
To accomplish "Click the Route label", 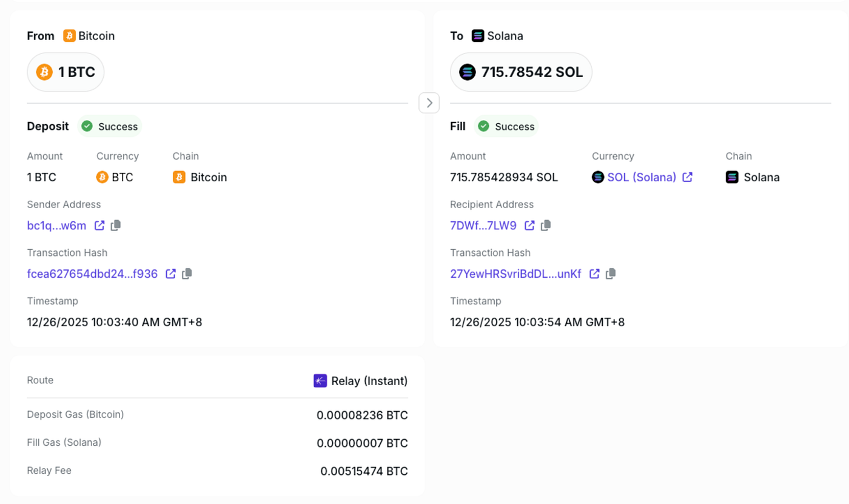I will tap(40, 380).
